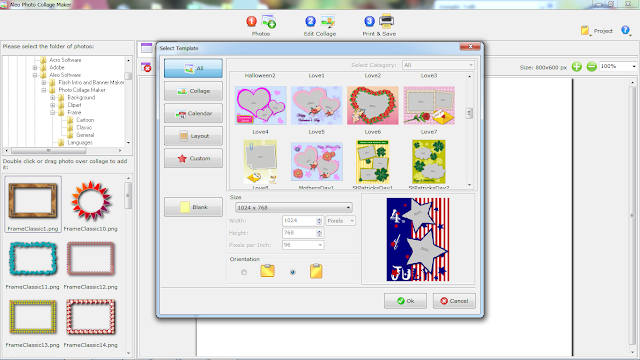Open the Select Category dropdown
The width and height of the screenshot is (640, 360).
[438, 65]
